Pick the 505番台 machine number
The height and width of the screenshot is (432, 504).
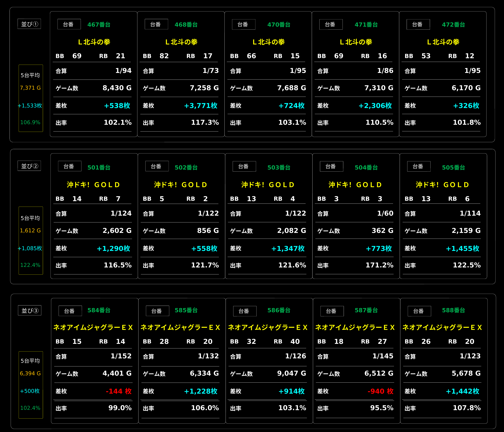point(454,167)
